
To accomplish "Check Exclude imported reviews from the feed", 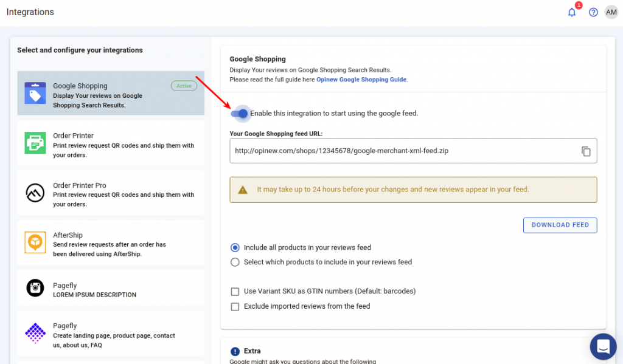I will point(235,307).
